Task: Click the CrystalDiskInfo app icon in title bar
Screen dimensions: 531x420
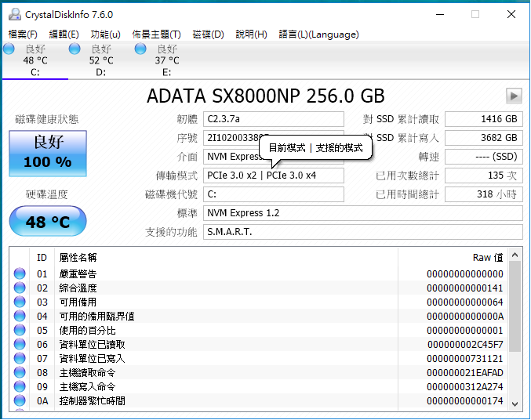Action: coord(15,14)
